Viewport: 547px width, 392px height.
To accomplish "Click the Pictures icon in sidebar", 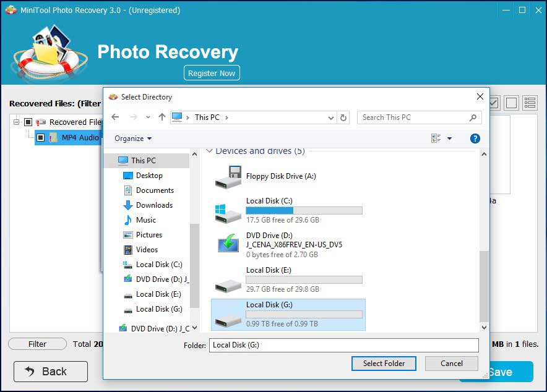I will pos(128,235).
